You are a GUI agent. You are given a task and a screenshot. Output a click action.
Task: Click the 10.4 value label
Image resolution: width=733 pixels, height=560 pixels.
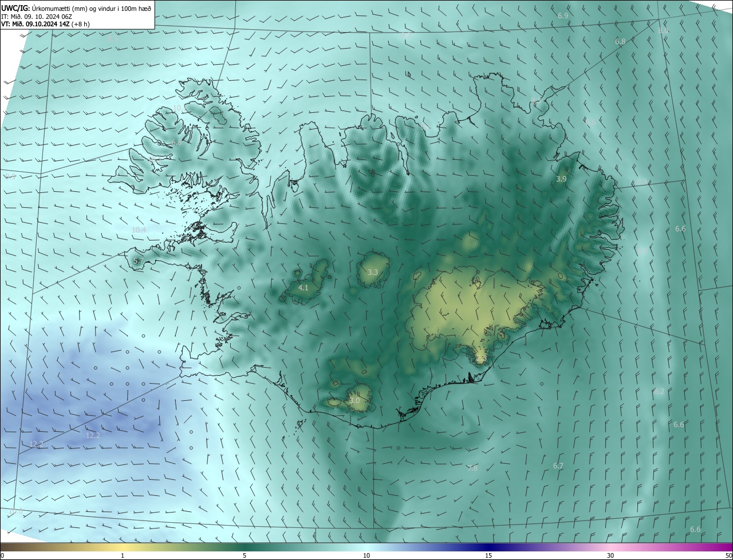click(139, 230)
